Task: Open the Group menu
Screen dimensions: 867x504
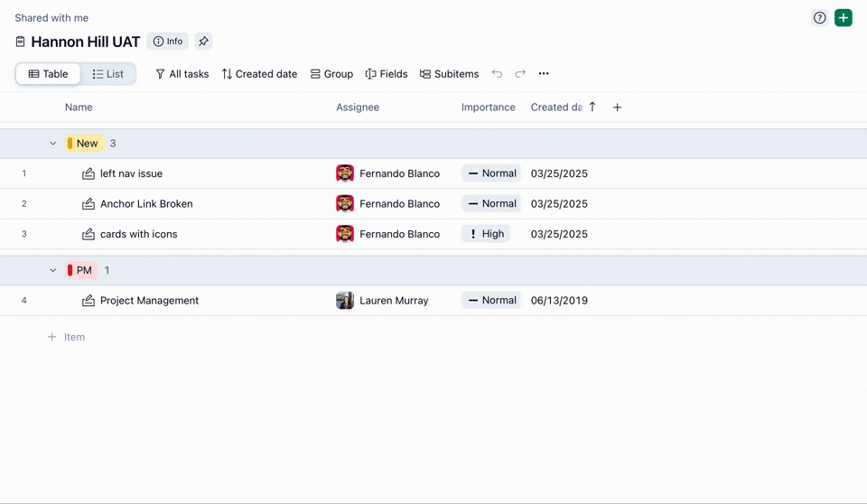Action: coord(331,74)
